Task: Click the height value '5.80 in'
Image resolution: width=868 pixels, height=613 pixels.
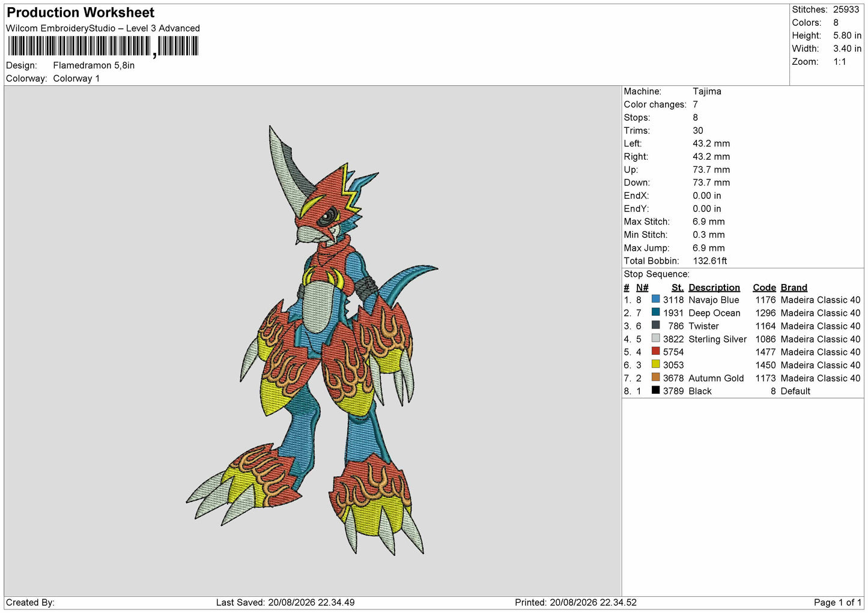Action: click(x=847, y=36)
